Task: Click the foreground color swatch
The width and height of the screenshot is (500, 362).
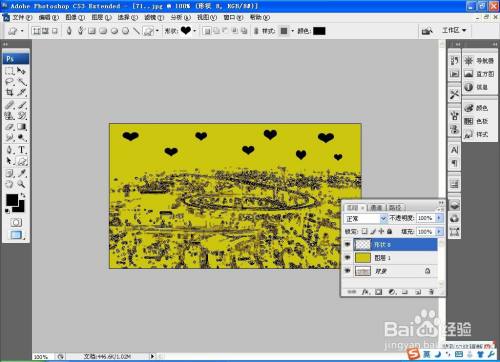Action: click(x=12, y=200)
